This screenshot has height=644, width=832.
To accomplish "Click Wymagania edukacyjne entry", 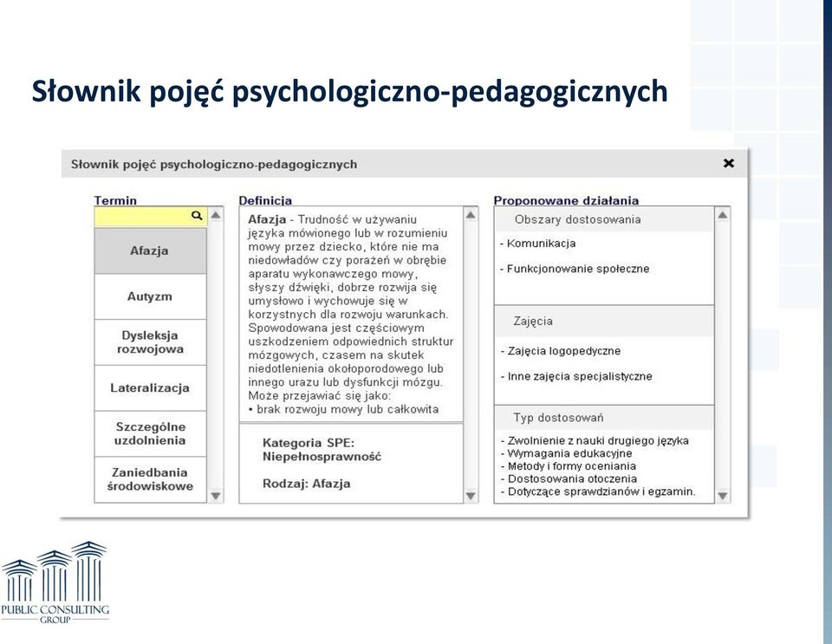I will [x=567, y=453].
